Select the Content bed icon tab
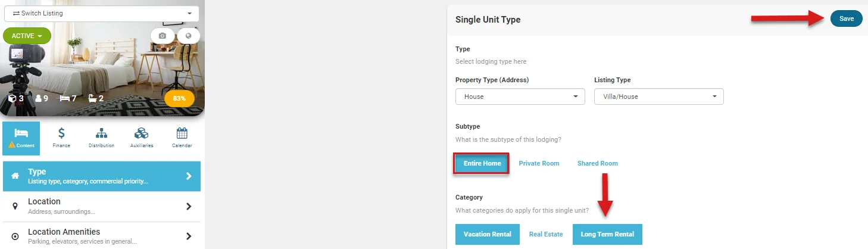 [x=21, y=138]
